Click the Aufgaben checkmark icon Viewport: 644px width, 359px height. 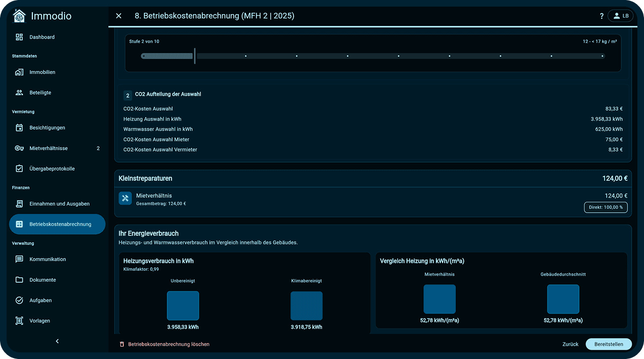pyautogui.click(x=19, y=301)
